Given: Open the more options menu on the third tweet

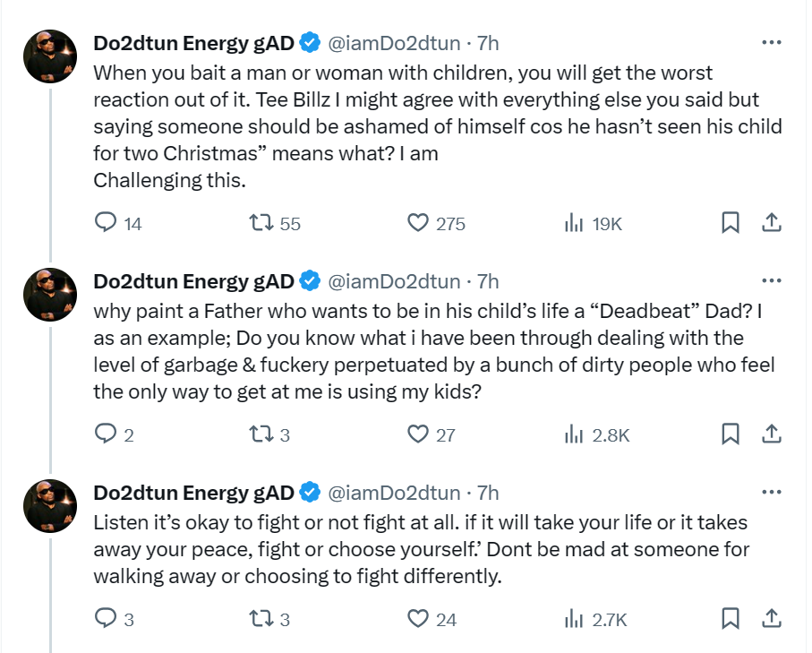Looking at the screenshot, I should [x=771, y=491].
